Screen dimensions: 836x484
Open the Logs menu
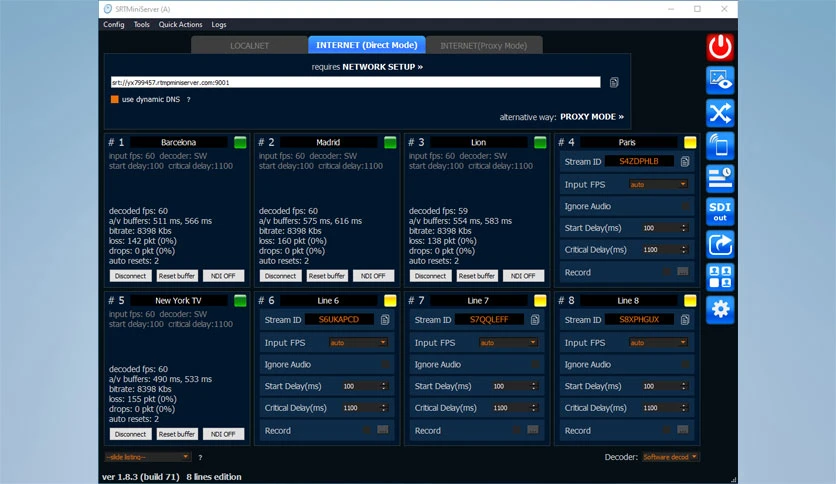[x=219, y=25]
